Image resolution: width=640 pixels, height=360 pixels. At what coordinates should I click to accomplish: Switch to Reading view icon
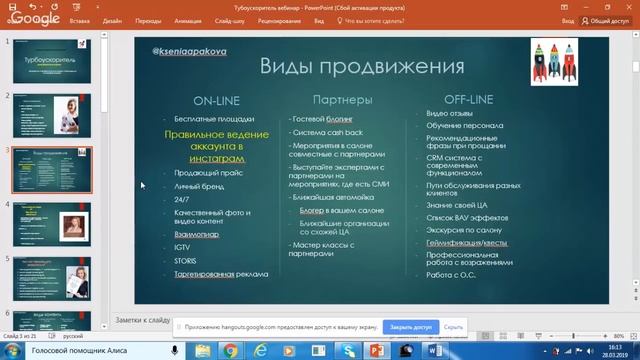(x=521, y=336)
